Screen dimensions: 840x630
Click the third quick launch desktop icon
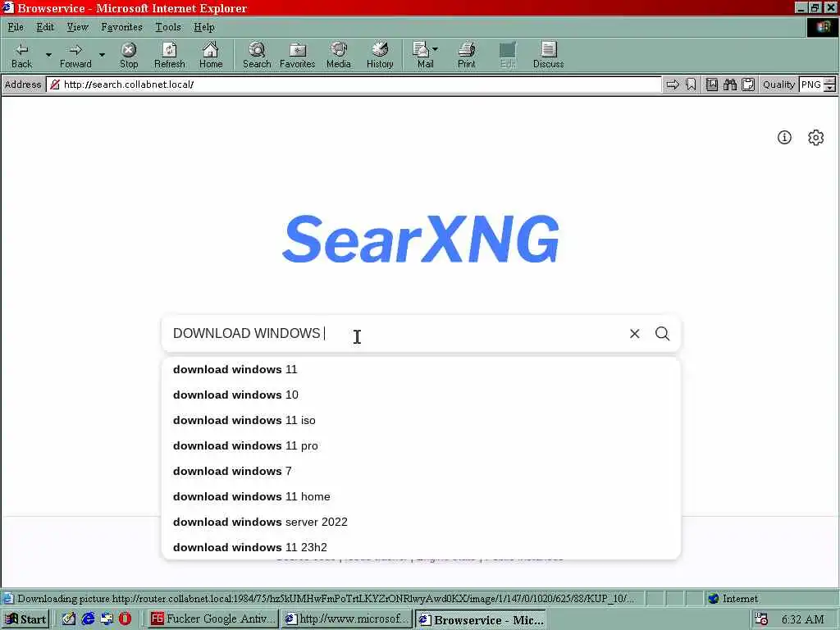coord(107,619)
